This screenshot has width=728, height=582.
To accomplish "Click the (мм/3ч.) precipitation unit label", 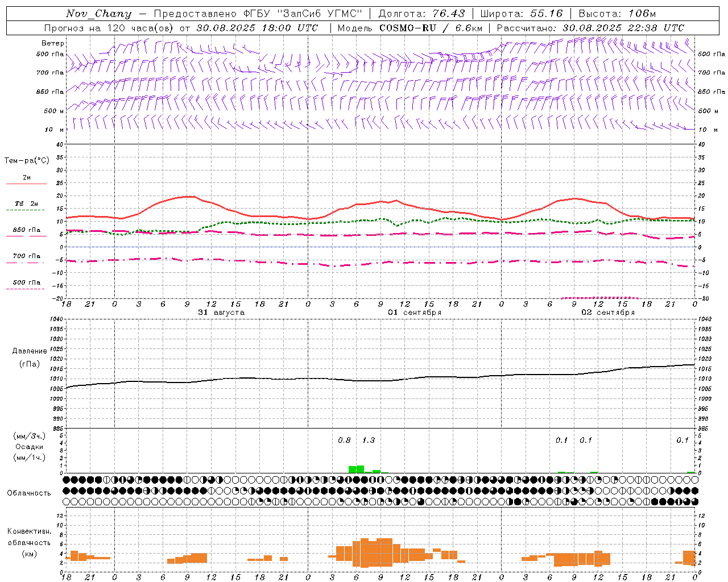I will (29, 436).
